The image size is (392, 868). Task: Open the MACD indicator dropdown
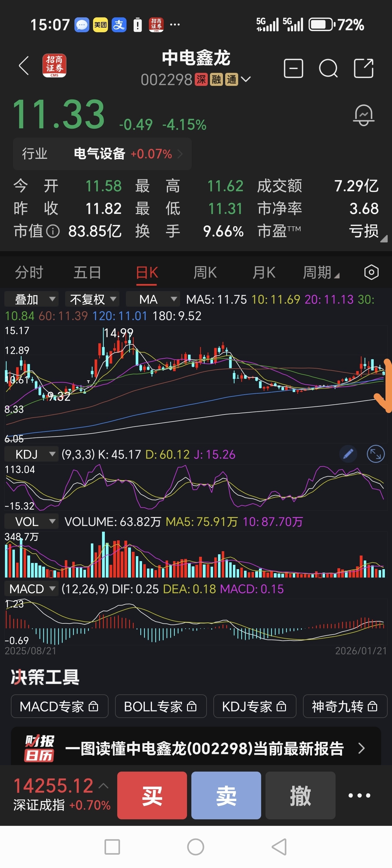31,589
